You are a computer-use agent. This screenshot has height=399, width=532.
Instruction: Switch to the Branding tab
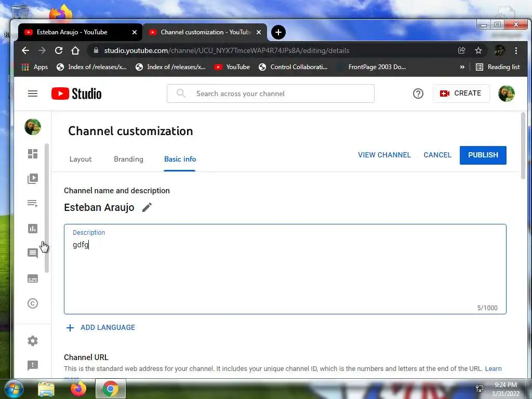[x=129, y=159]
